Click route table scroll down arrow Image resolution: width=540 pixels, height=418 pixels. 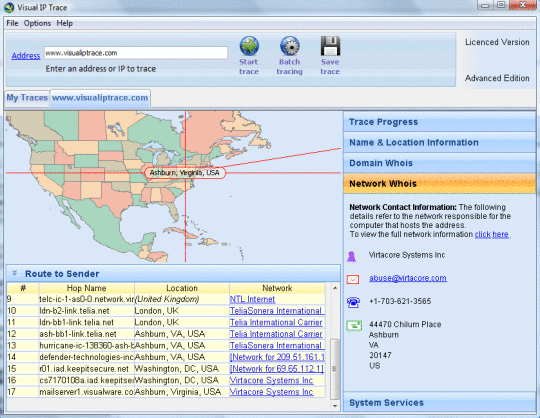click(x=335, y=406)
